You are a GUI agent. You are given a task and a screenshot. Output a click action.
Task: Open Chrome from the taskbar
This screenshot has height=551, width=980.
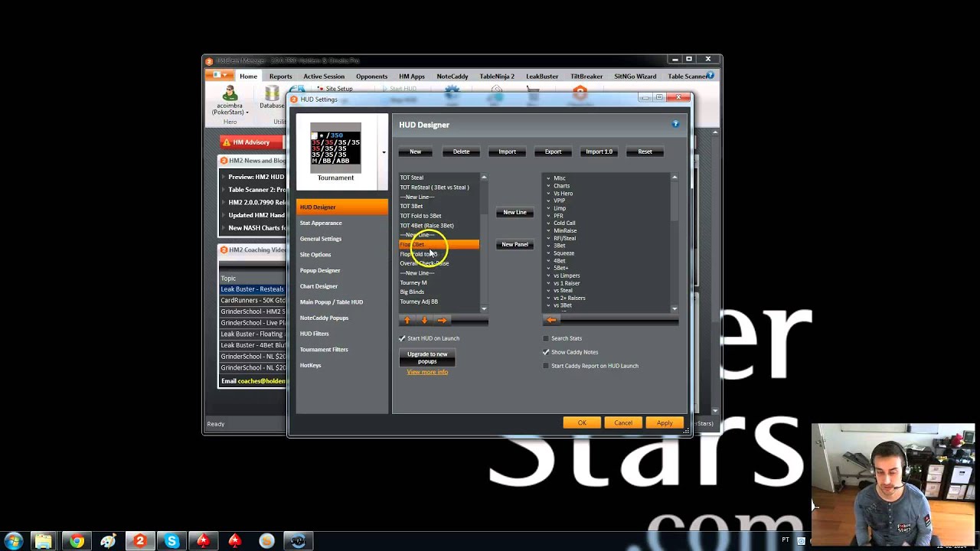click(76, 541)
